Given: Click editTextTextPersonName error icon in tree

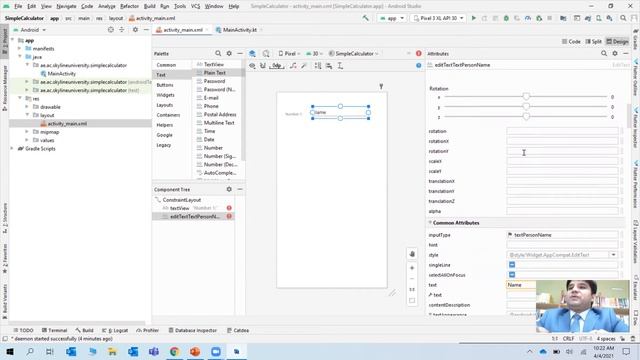Looking at the screenshot, I should click(229, 216).
